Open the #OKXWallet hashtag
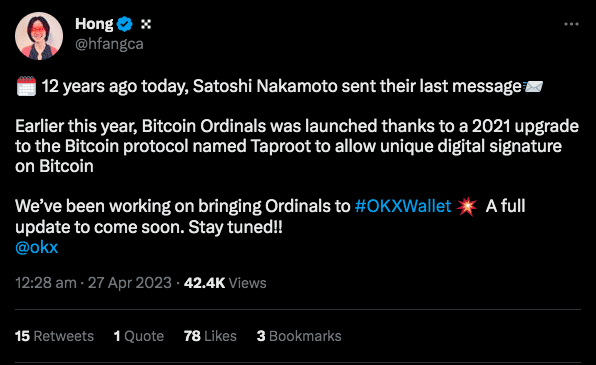Viewport: 596px width, 365px height. 403,206
